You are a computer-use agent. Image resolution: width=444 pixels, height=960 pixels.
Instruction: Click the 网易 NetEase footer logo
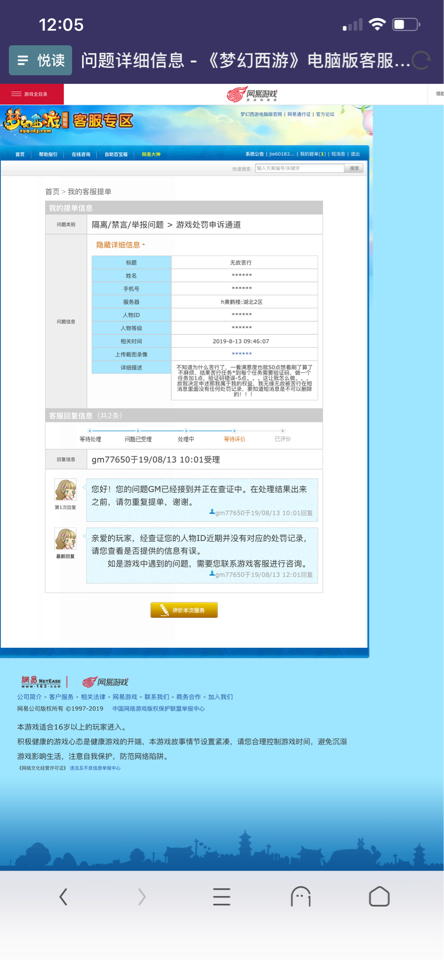(x=40, y=681)
